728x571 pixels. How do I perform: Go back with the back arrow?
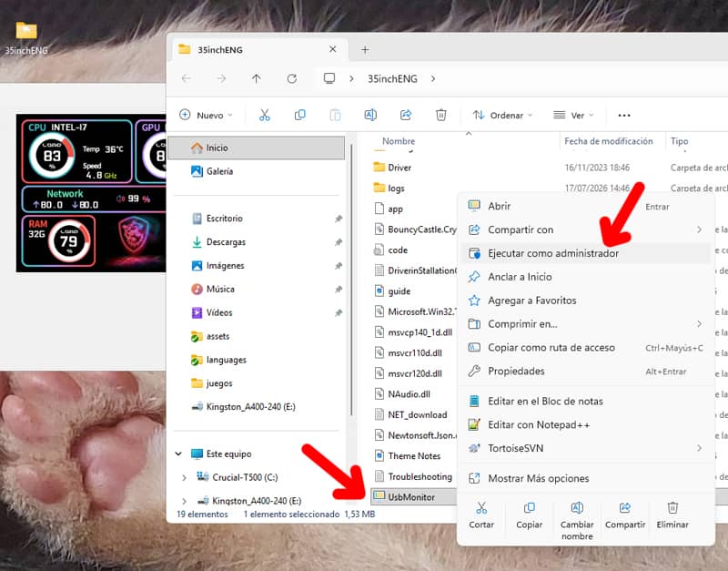(x=187, y=78)
